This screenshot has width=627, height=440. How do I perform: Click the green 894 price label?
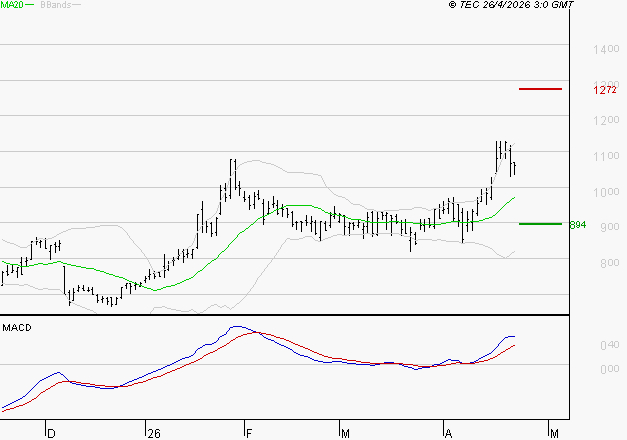(x=577, y=224)
